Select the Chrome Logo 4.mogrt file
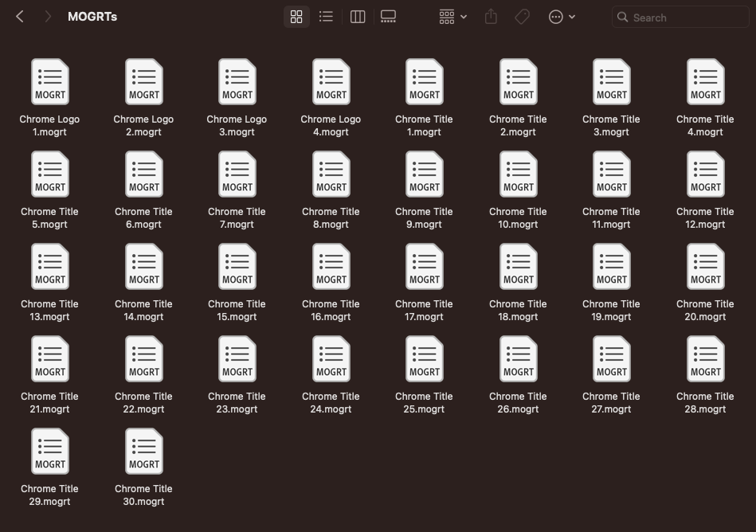Image resolution: width=756 pixels, height=532 pixels. coord(331,82)
